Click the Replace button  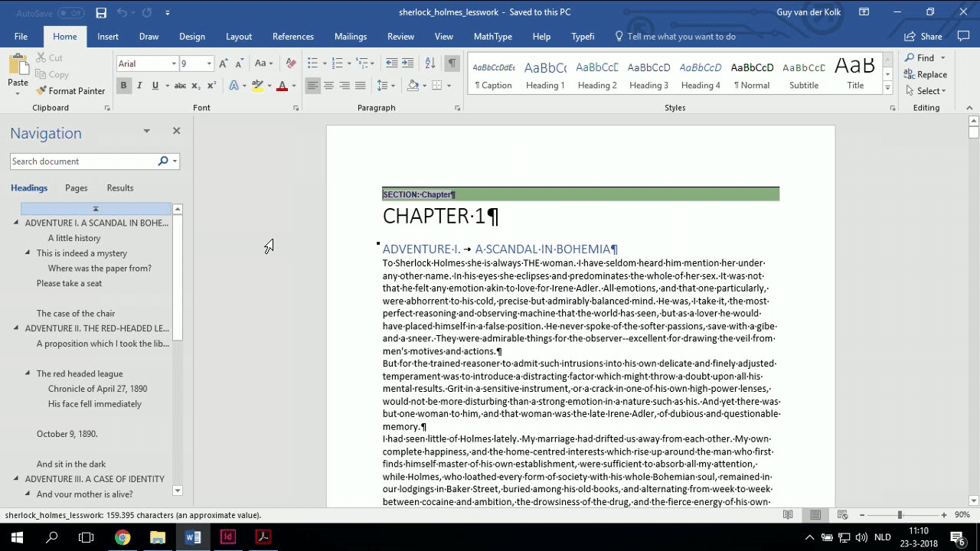926,74
